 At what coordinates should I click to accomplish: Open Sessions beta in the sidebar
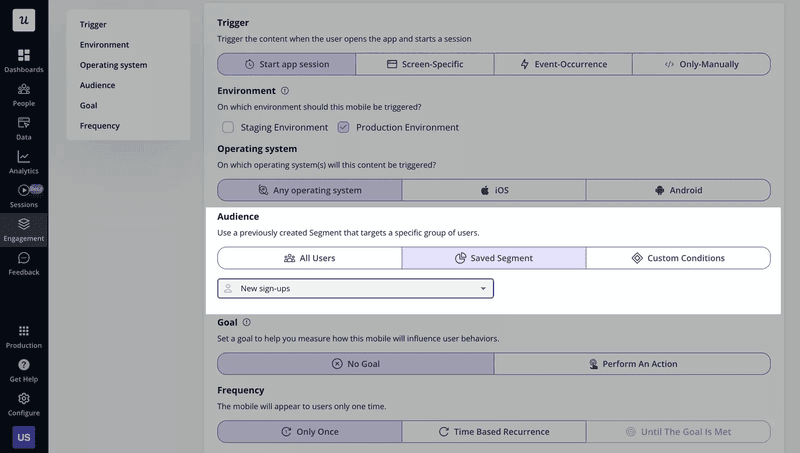pyautogui.click(x=24, y=191)
